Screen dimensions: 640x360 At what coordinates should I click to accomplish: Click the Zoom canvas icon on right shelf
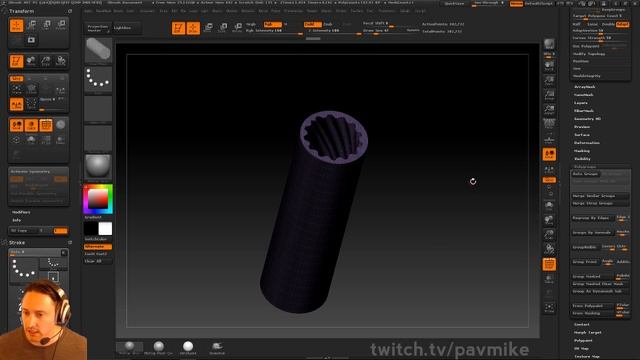point(549,80)
